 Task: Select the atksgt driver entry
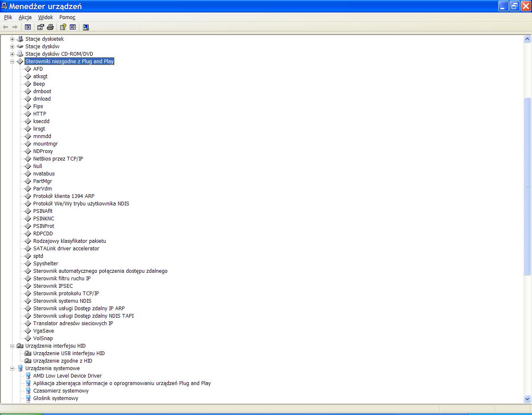pos(40,77)
